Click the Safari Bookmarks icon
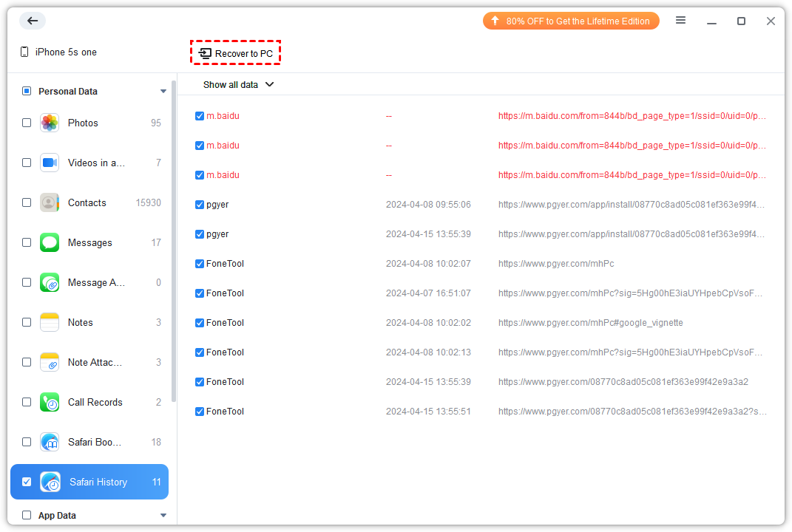792x532 pixels. 50,443
